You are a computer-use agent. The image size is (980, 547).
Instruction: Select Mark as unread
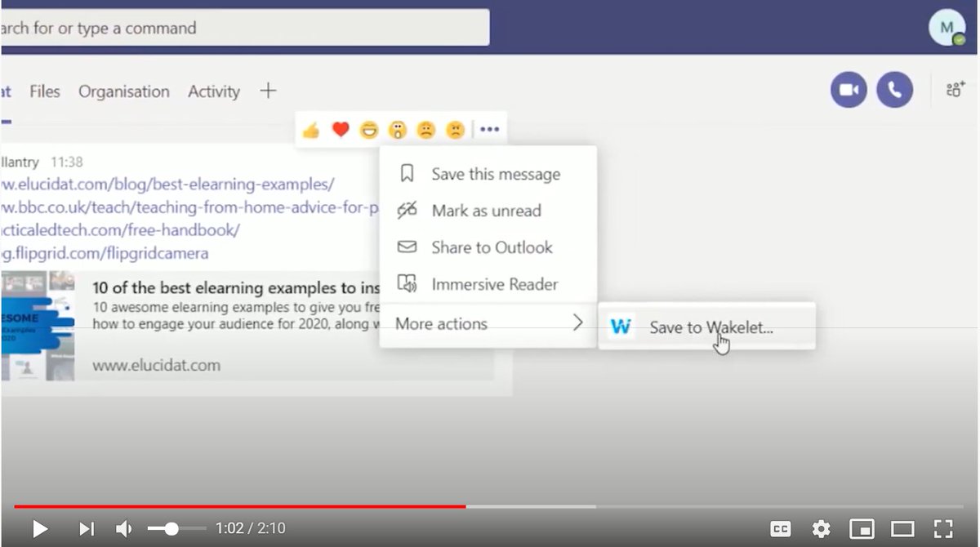point(488,211)
